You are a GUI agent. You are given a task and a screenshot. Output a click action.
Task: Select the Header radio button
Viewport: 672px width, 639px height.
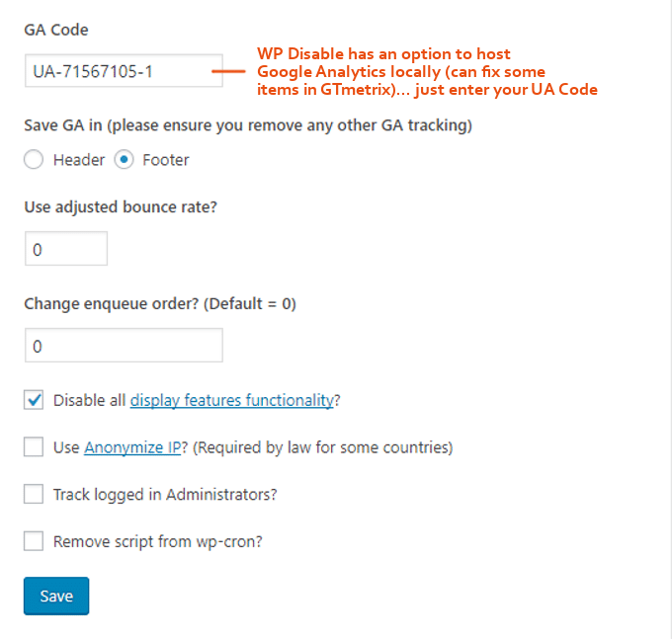pyautogui.click(x=34, y=160)
